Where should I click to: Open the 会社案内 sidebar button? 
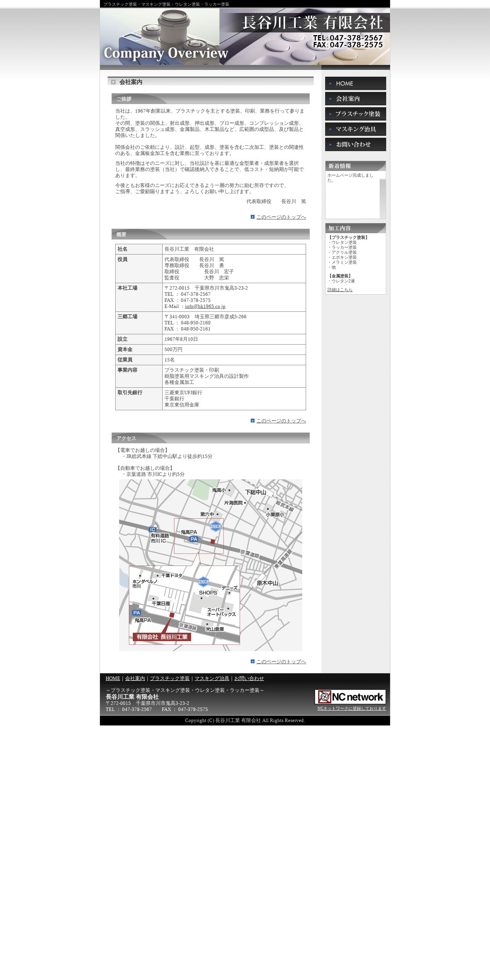tap(355, 98)
